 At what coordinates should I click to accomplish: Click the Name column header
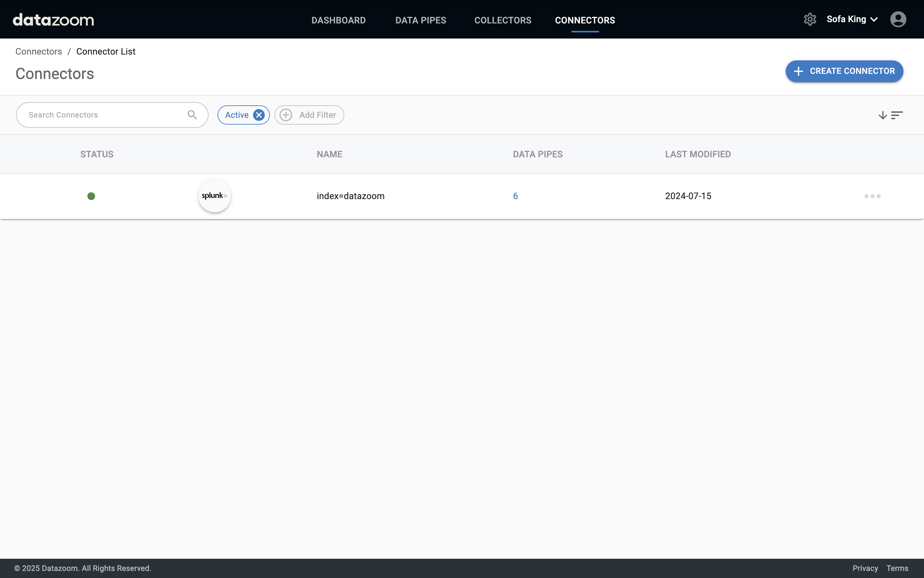329,154
